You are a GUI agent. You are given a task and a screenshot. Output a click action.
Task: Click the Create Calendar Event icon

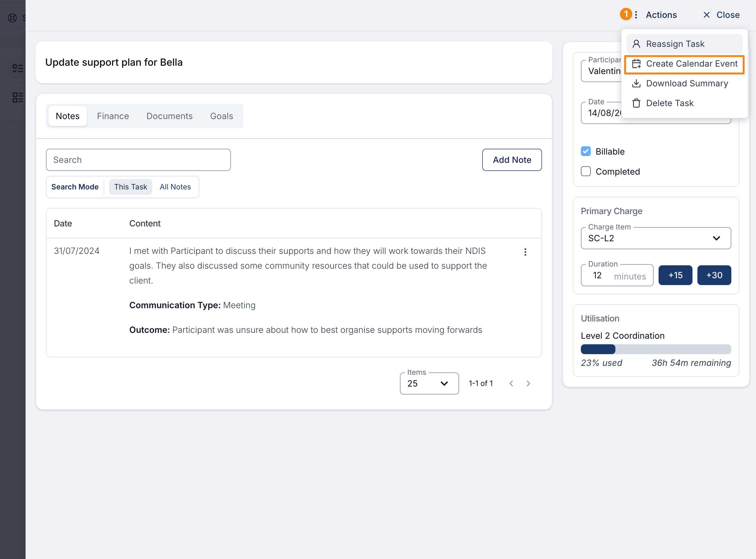click(x=636, y=64)
